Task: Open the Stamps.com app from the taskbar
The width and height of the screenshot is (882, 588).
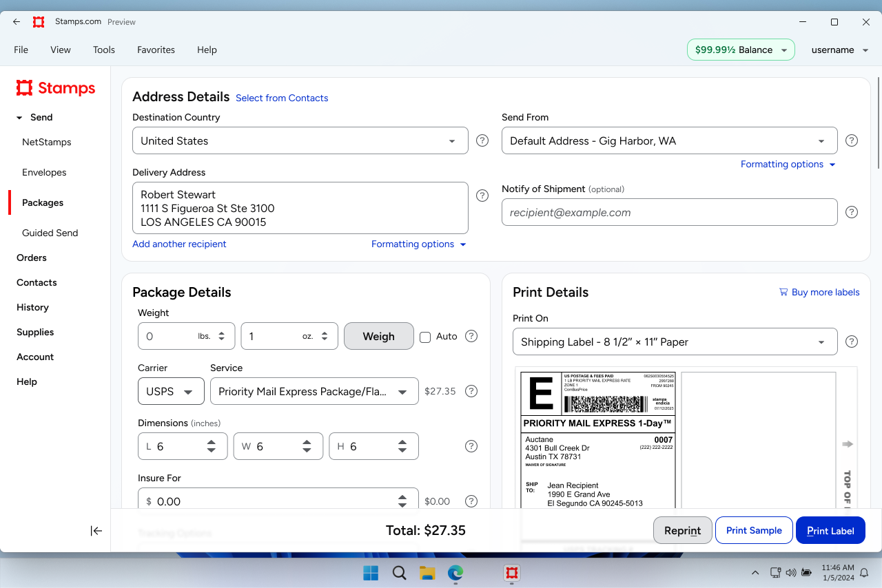Action: 511,573
